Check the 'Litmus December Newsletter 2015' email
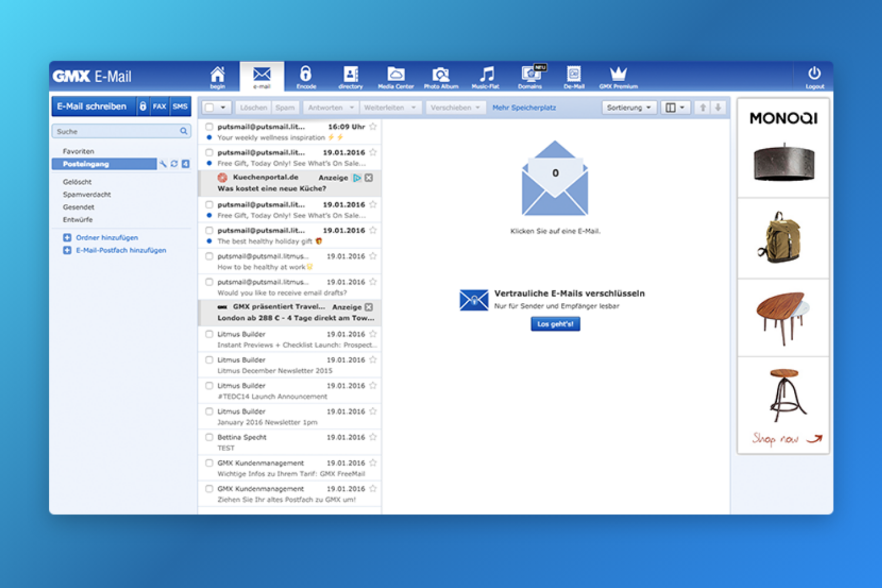The image size is (882, 588). [209, 360]
